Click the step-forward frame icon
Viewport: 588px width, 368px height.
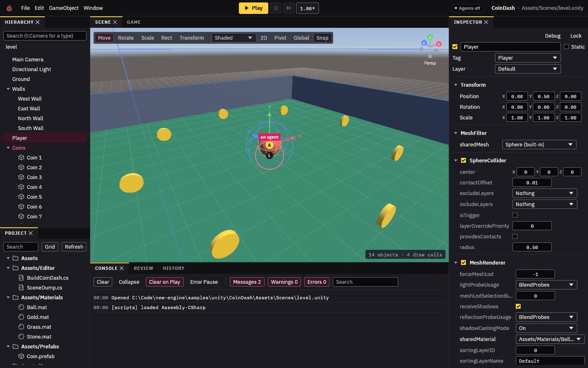(x=289, y=8)
